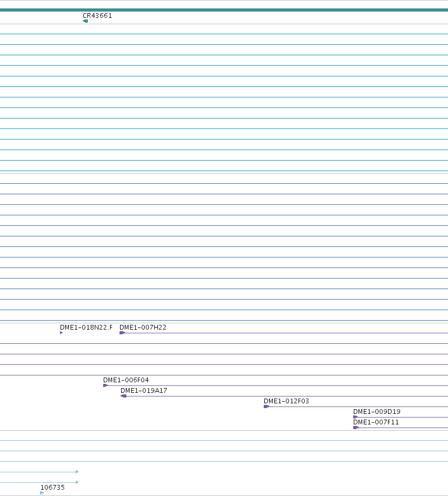This screenshot has height=496, width=448.
Task: Select the DME1-007H22 arrow start glyph
Action: click(122, 333)
